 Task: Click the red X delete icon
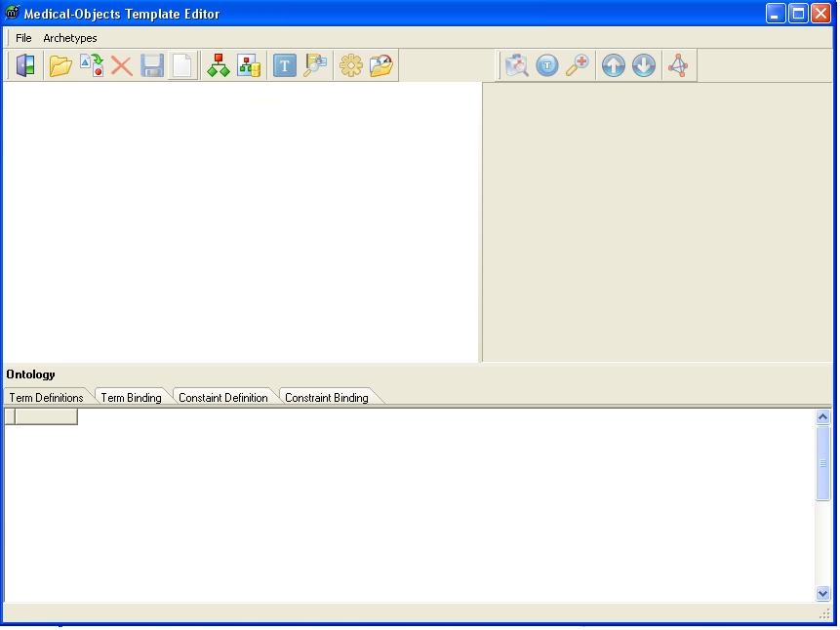pos(121,66)
